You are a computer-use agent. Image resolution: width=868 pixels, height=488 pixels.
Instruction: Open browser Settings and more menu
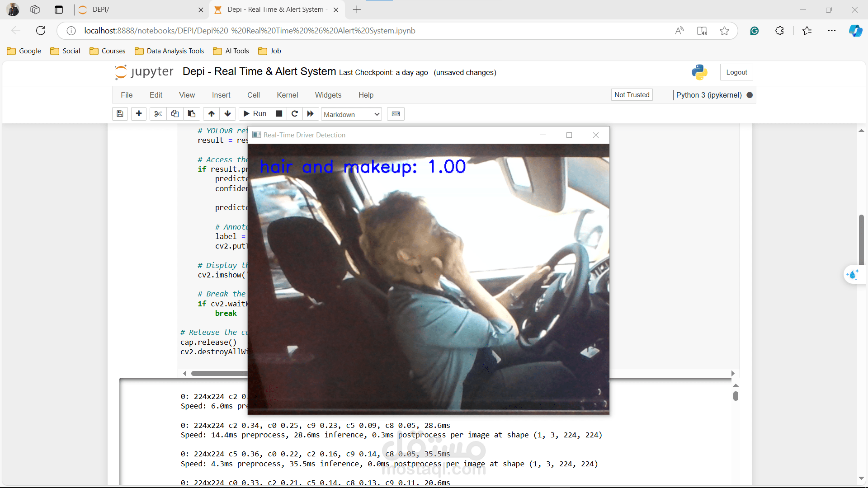(x=832, y=31)
